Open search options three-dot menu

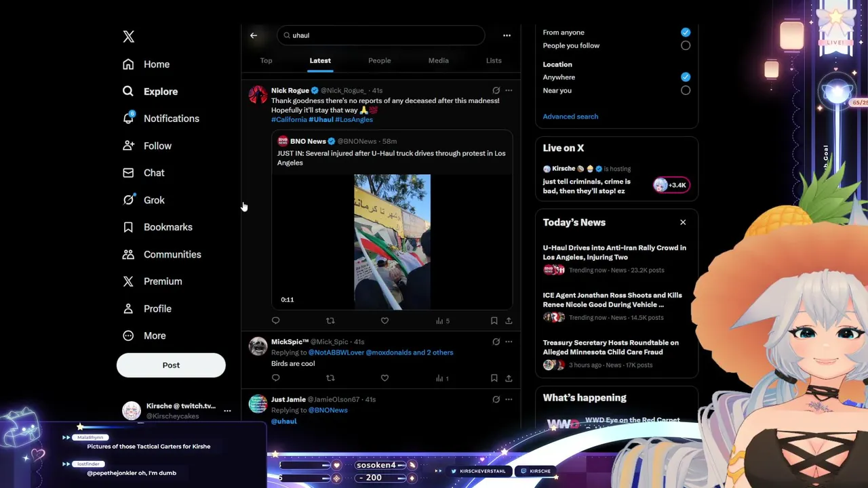[x=507, y=35]
